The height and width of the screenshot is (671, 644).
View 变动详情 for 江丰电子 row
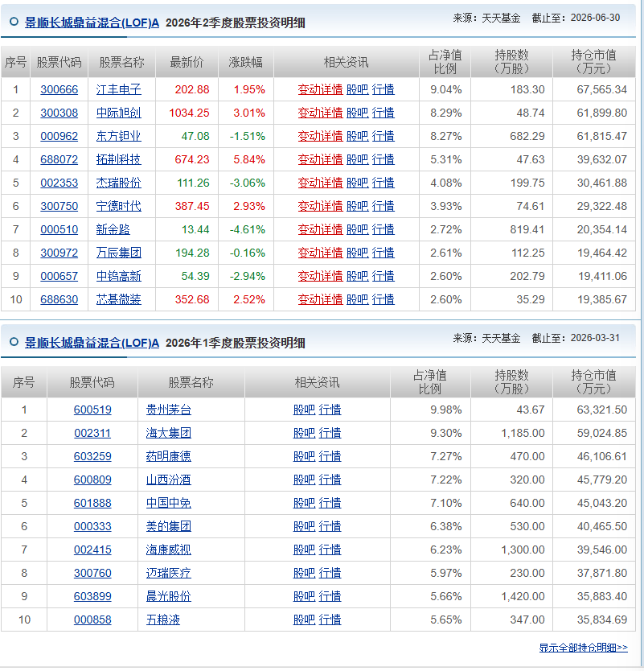pyautogui.click(x=320, y=89)
